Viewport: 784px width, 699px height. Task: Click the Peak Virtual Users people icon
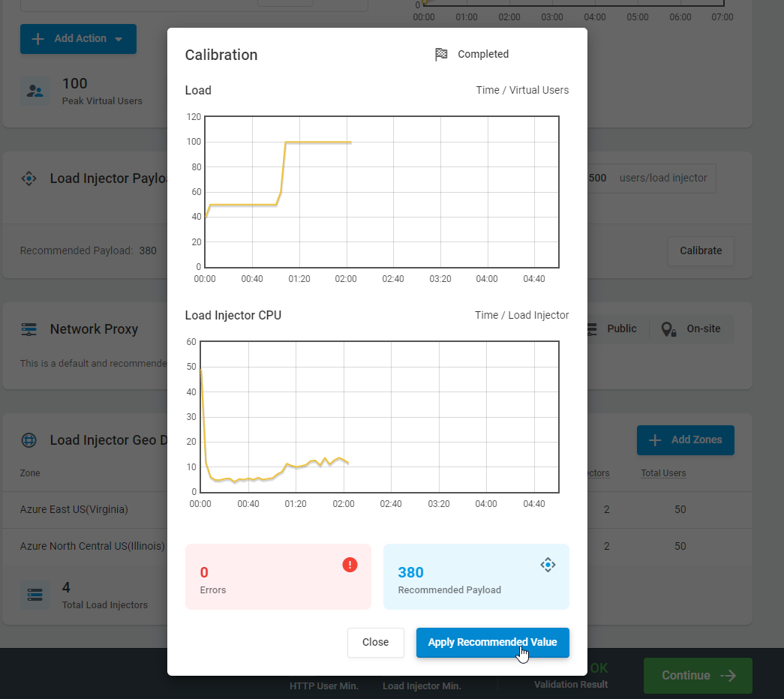35,91
